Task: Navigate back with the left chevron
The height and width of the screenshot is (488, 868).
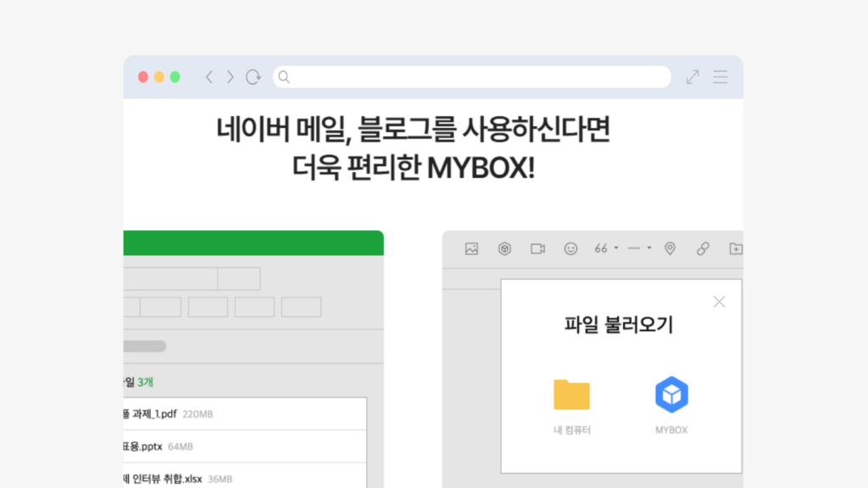Action: pyautogui.click(x=209, y=76)
